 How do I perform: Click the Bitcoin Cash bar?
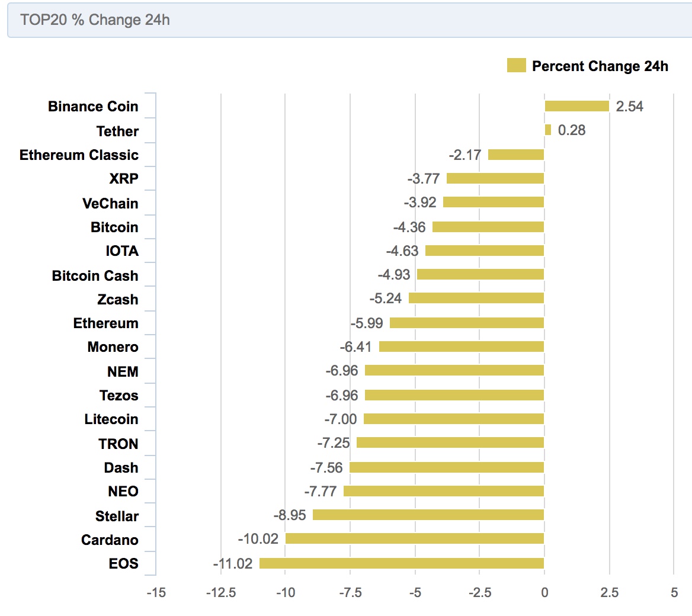pyautogui.click(x=480, y=274)
